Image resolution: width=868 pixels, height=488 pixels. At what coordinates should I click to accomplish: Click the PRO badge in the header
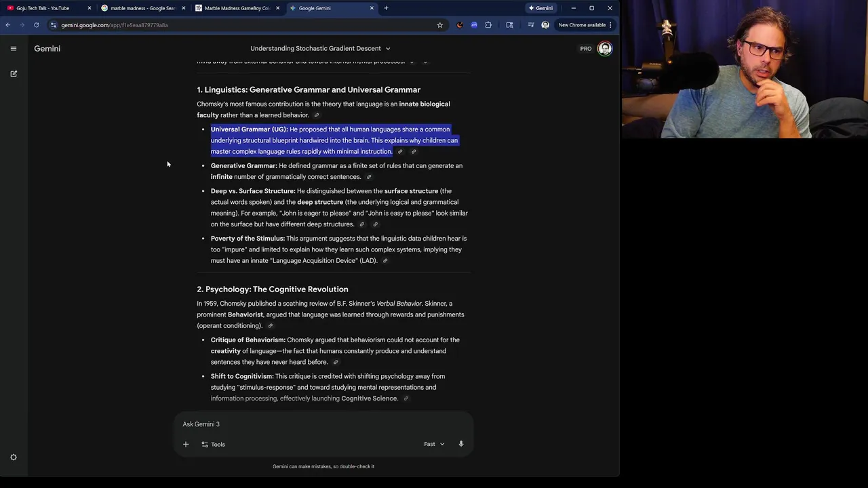(586, 49)
